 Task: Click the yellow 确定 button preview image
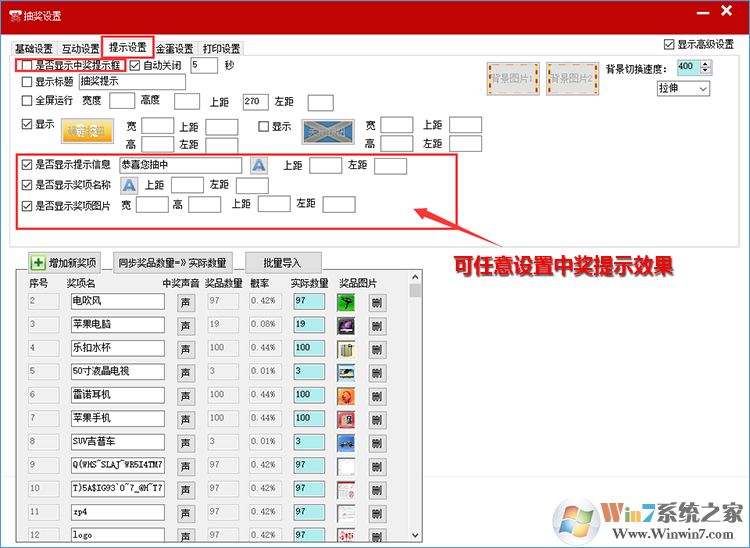tap(89, 132)
